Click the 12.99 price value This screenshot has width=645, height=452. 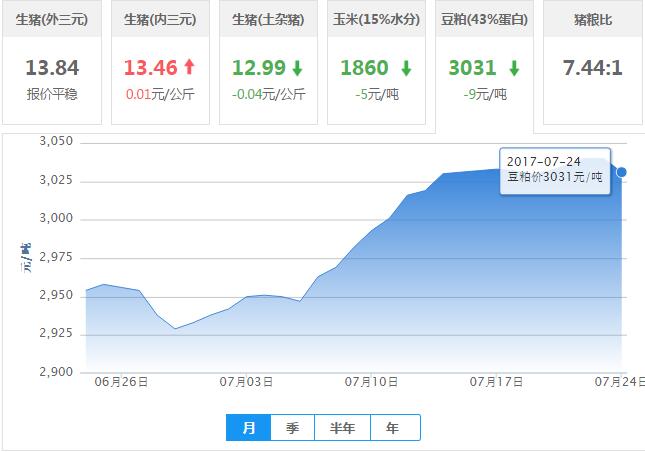259,68
